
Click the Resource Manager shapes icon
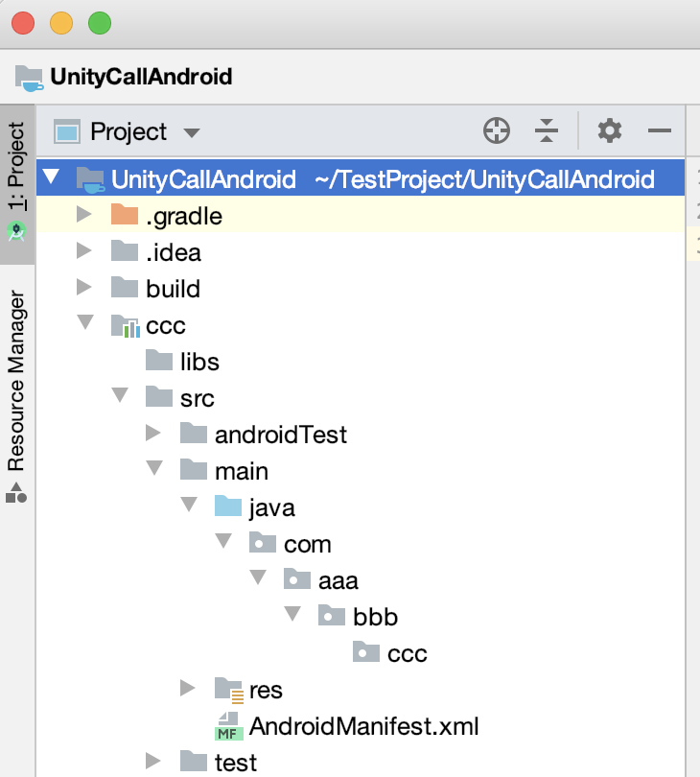(16, 492)
